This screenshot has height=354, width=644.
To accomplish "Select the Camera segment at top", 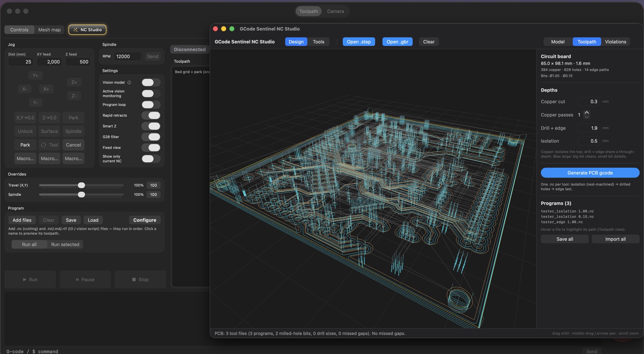I will coord(335,11).
